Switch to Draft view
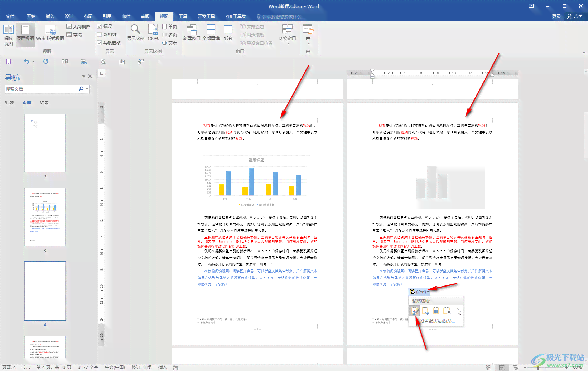This screenshot has height=371, width=588. point(74,35)
